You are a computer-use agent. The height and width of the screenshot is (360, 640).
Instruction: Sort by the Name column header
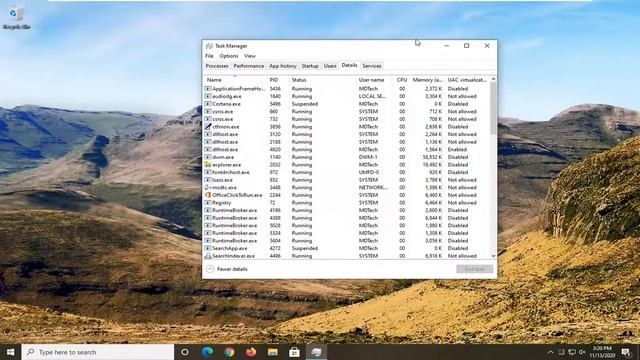[x=235, y=80]
